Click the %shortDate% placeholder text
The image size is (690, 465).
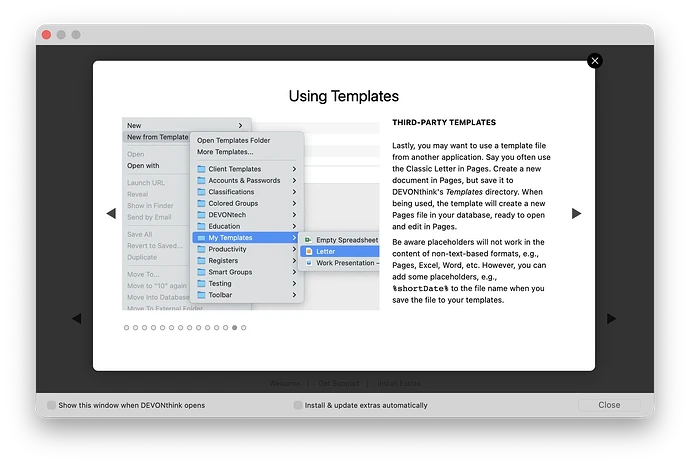pos(420,289)
